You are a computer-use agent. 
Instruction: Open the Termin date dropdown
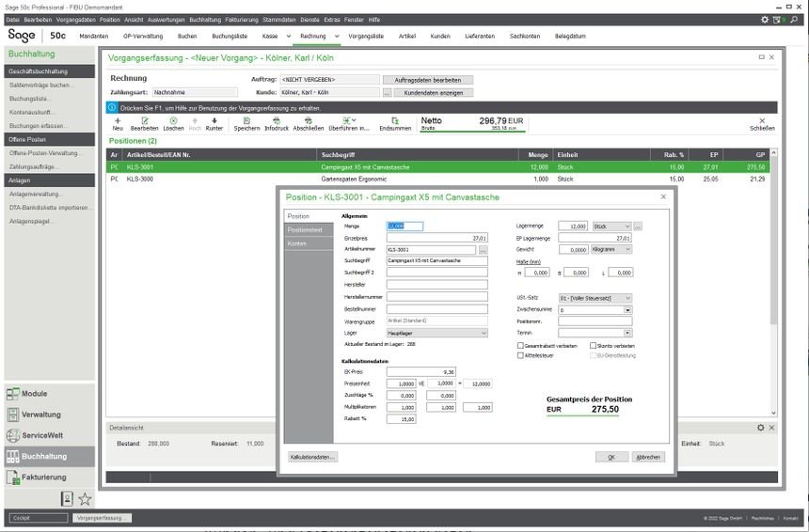coord(627,333)
